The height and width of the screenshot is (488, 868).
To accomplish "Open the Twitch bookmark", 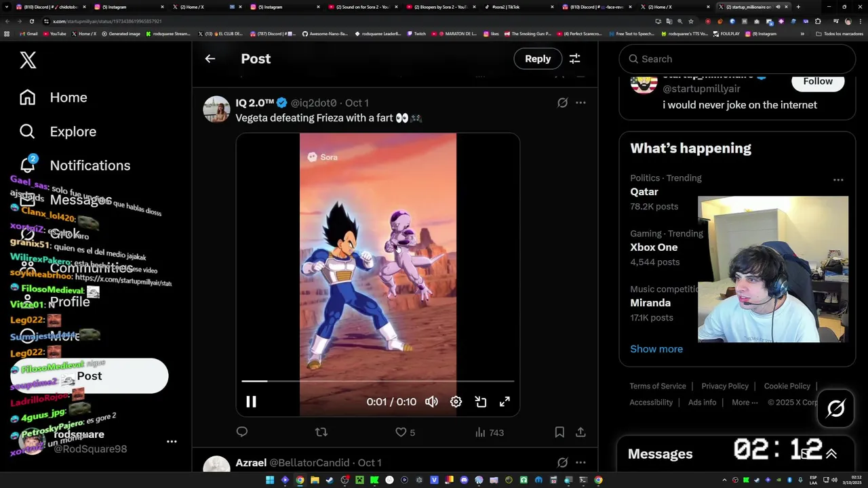I will coord(416,34).
